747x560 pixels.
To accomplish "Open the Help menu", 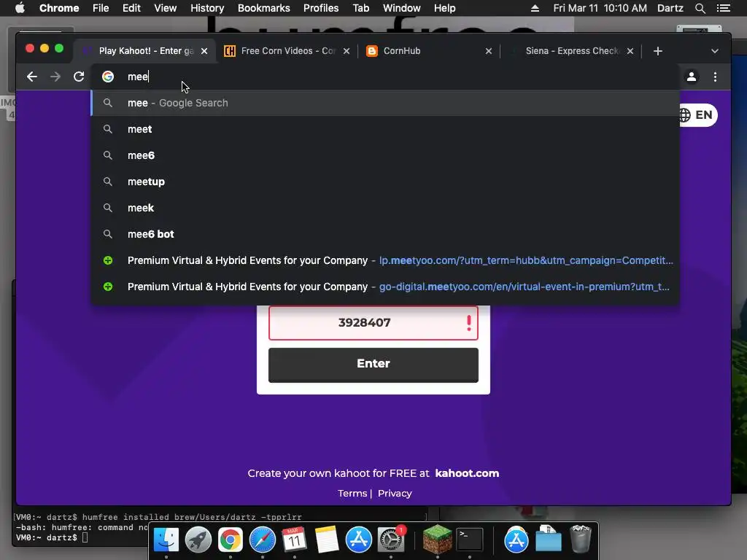I will (444, 8).
